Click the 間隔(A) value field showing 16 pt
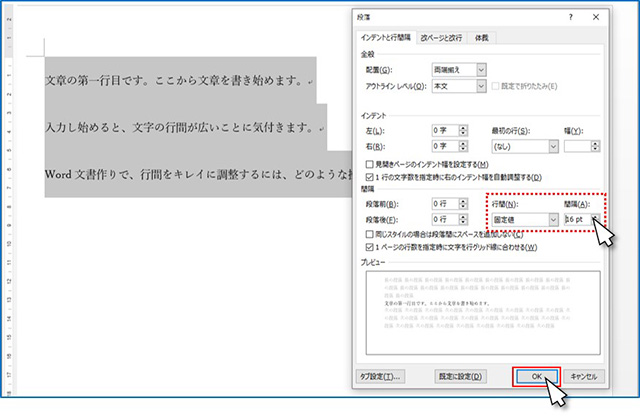Viewport: 640px width, 417px height. tap(576, 219)
